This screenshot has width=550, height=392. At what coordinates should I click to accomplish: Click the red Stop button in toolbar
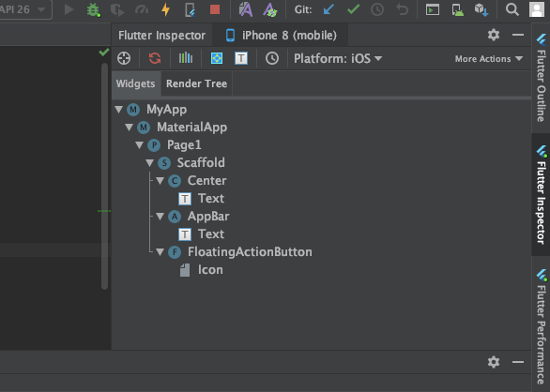tap(215, 9)
